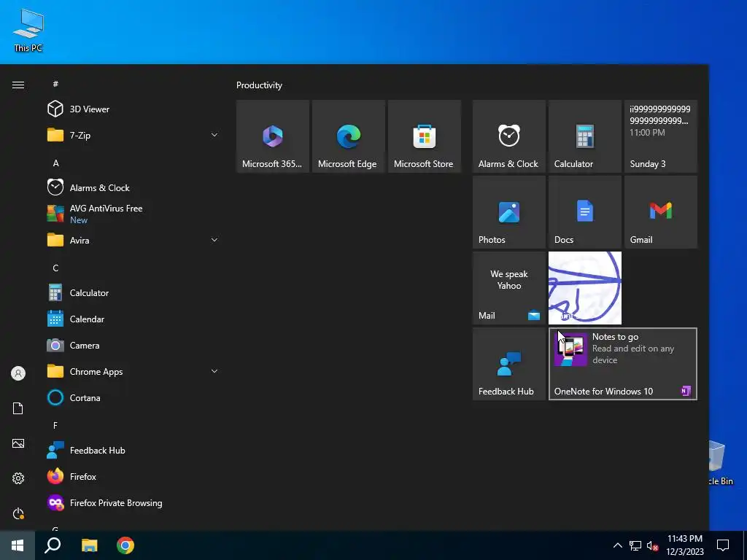Expand the Start menu hamburger
Screen dimensions: 747x560
pyautogui.click(x=18, y=85)
